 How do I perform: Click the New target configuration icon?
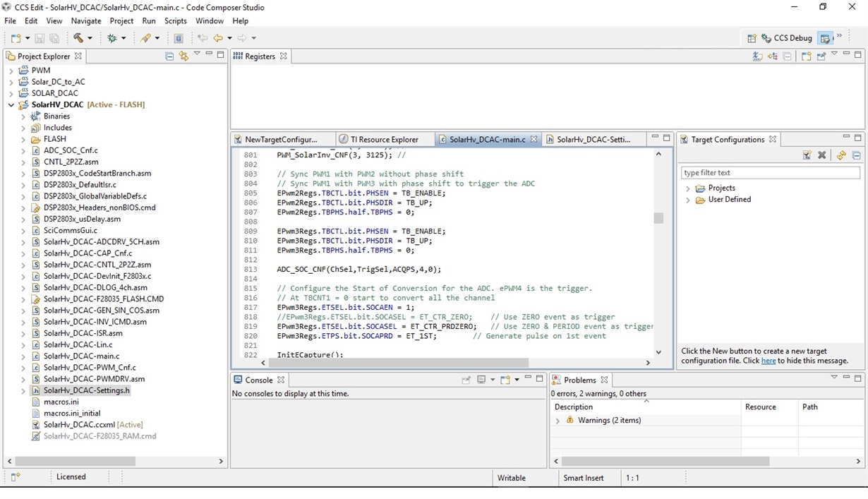[x=807, y=155]
